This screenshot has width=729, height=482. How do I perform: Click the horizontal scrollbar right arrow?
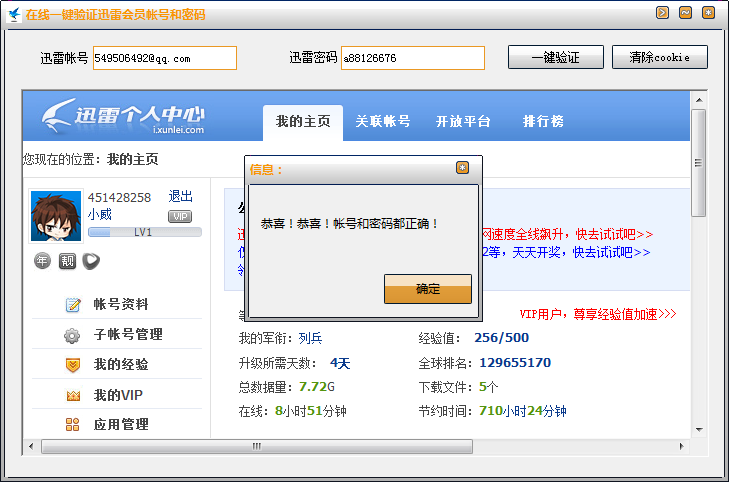[x=681, y=446]
